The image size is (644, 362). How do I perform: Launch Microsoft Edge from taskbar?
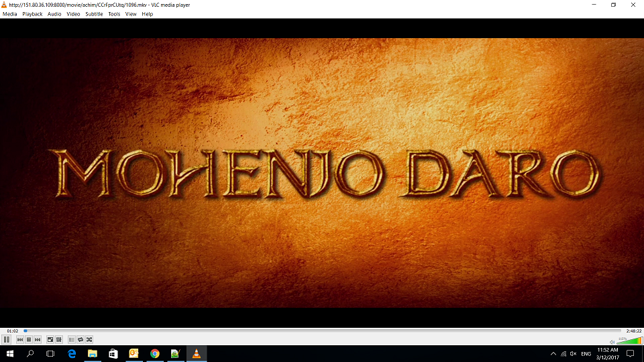click(72, 353)
